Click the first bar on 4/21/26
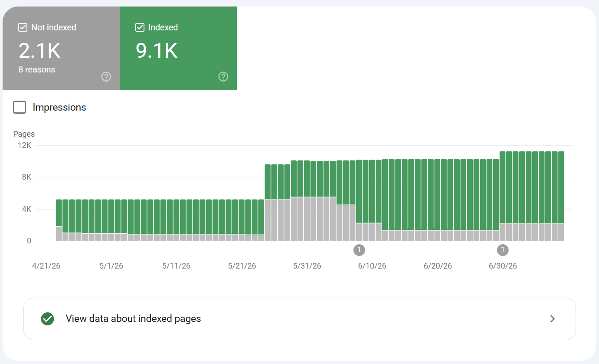This screenshot has width=599, height=364. [x=59, y=220]
